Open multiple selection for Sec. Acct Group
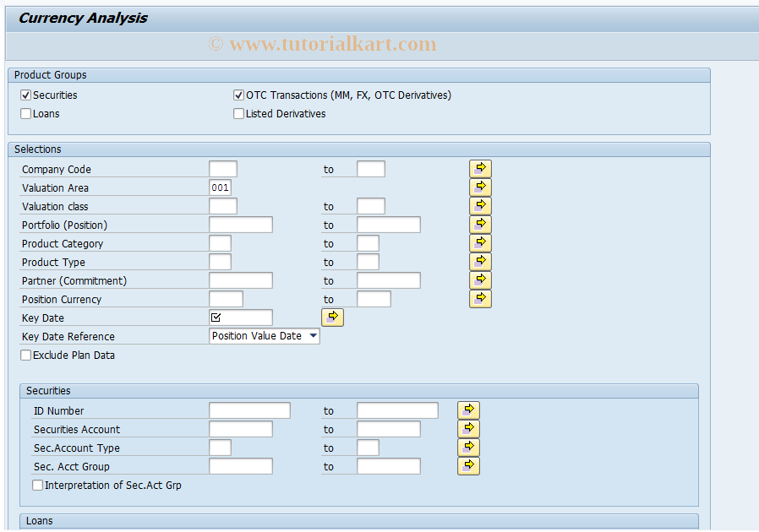The image size is (759, 532). coord(468,466)
